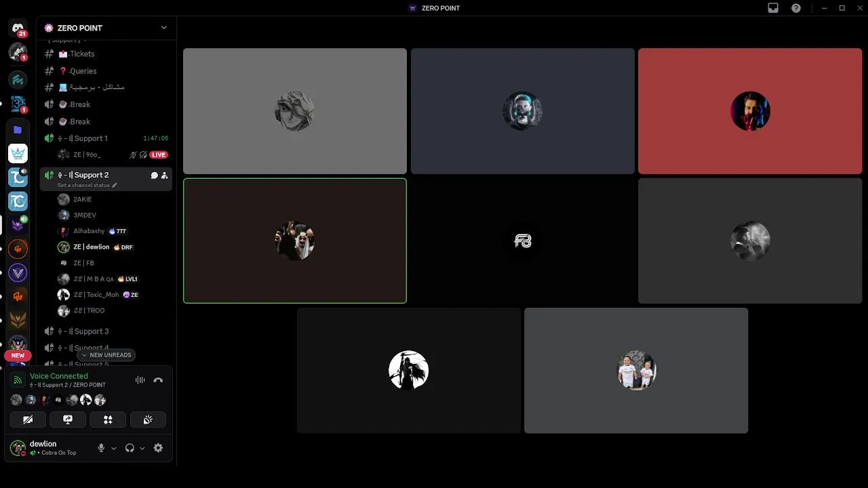Watch the LIVE stream of ZE | 96o_
Screen dimensions: 868x488
point(159,155)
